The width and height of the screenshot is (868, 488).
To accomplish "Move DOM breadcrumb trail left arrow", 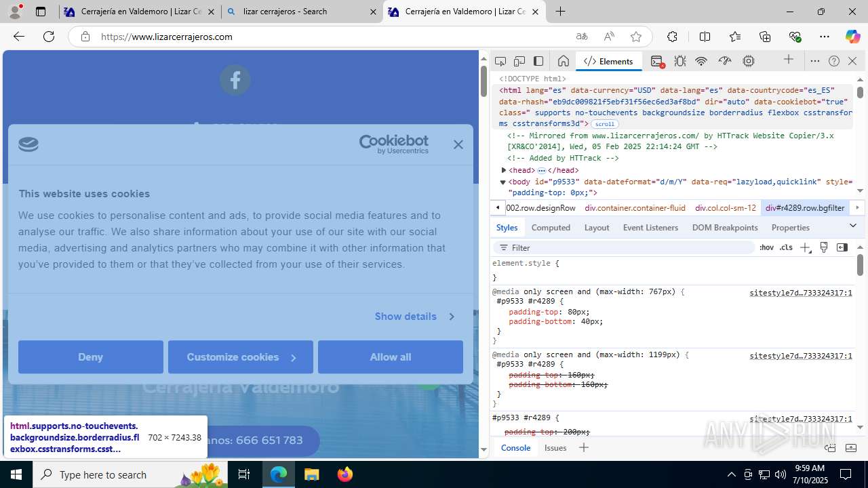I will tap(498, 207).
